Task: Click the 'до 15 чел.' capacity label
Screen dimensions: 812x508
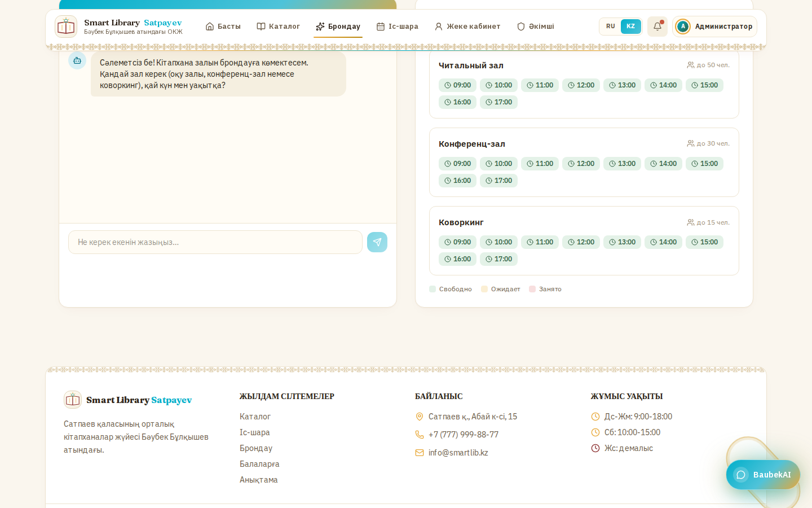Action: 708,222
